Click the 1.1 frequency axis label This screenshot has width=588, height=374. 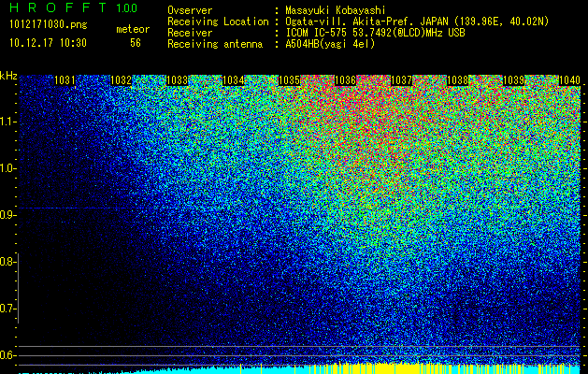[x=7, y=122]
